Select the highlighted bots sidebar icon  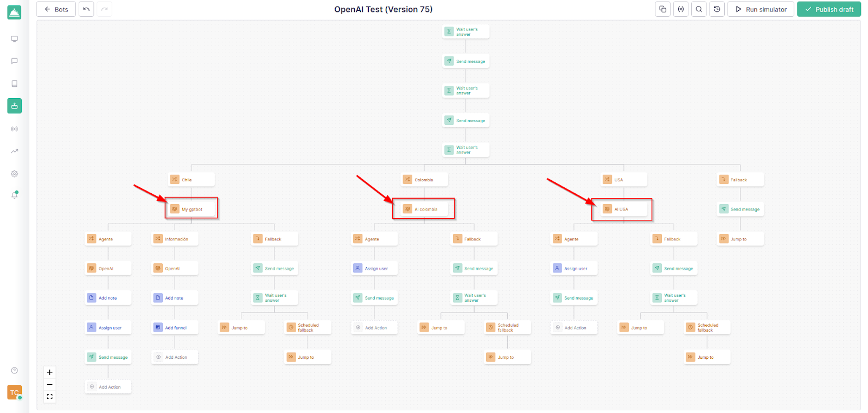point(15,106)
